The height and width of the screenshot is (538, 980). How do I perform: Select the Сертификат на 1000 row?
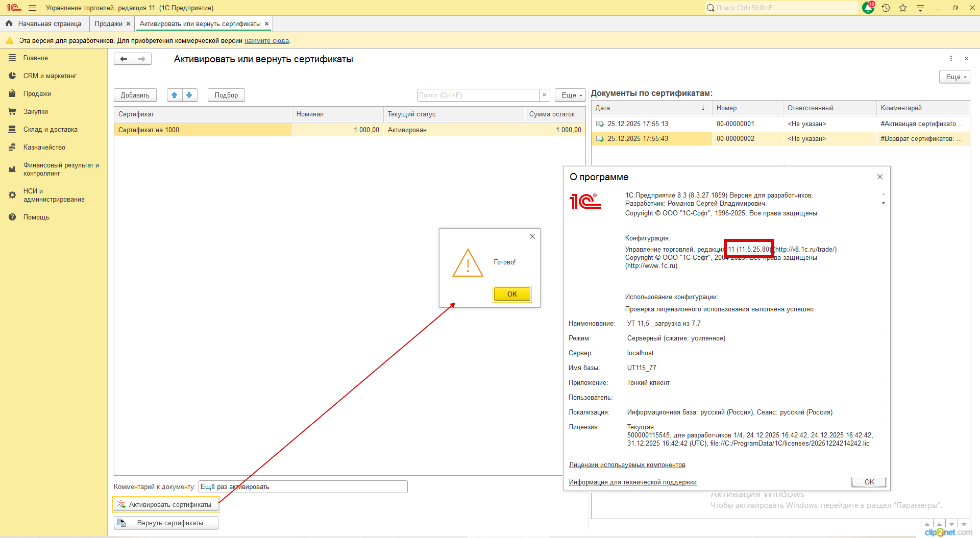pos(350,130)
